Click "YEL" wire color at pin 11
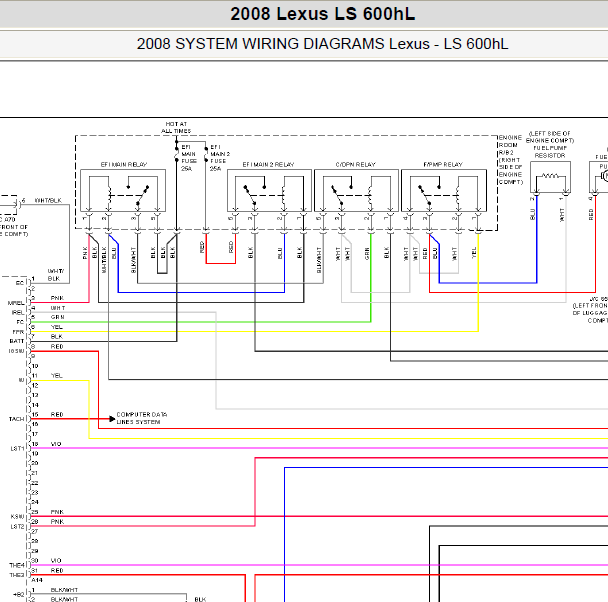The height and width of the screenshot is (602, 608). (57, 376)
